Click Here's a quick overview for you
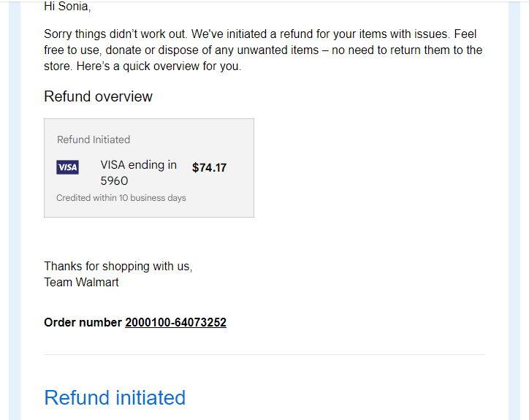 (x=159, y=66)
